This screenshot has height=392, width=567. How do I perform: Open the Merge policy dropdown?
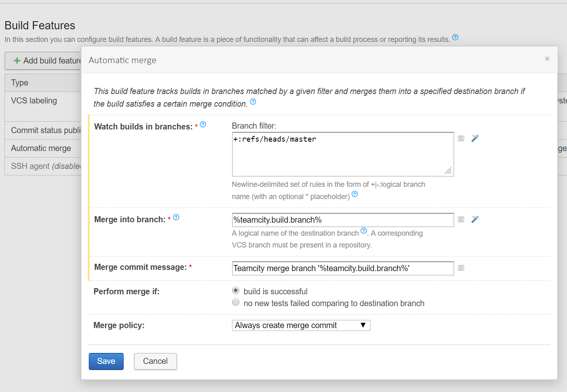301,325
